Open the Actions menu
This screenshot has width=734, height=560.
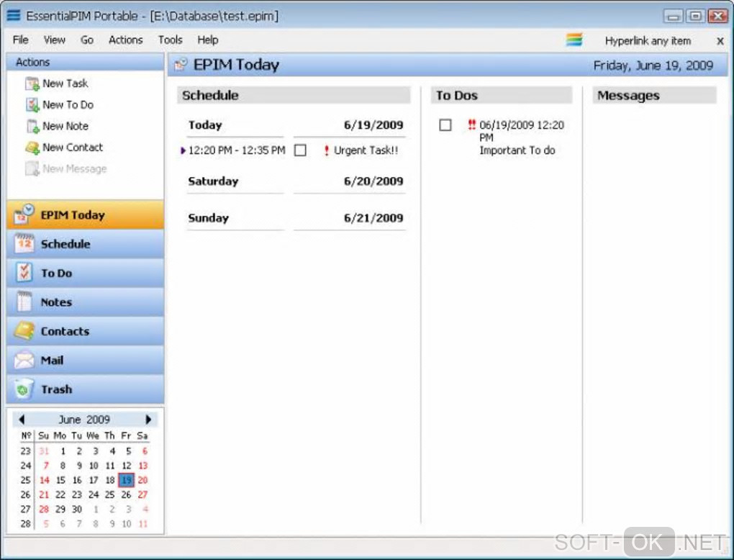pyautogui.click(x=125, y=40)
